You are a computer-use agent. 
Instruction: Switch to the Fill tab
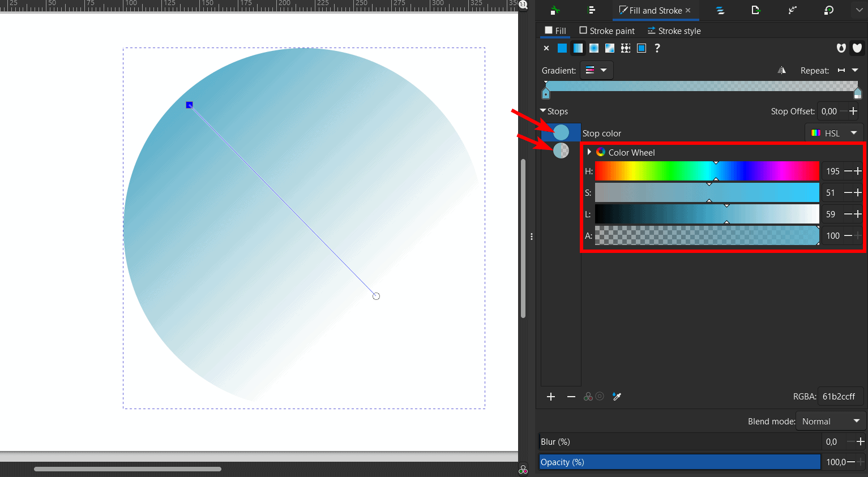[x=555, y=31]
